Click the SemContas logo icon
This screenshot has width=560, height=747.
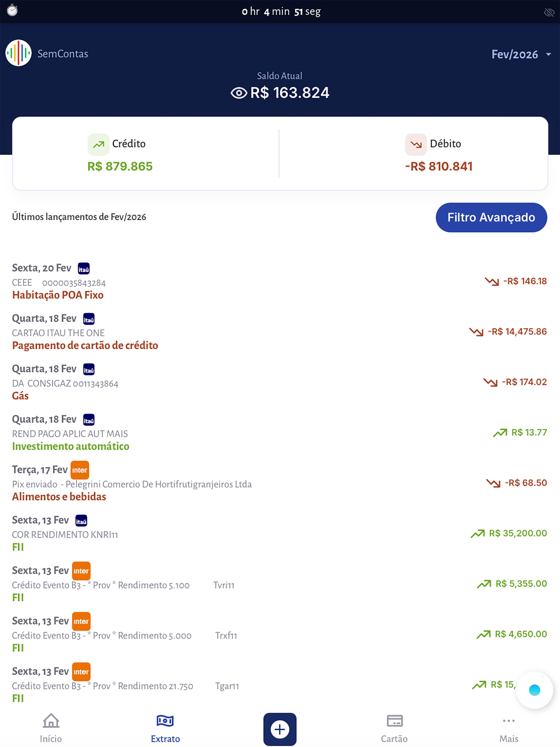(18, 53)
